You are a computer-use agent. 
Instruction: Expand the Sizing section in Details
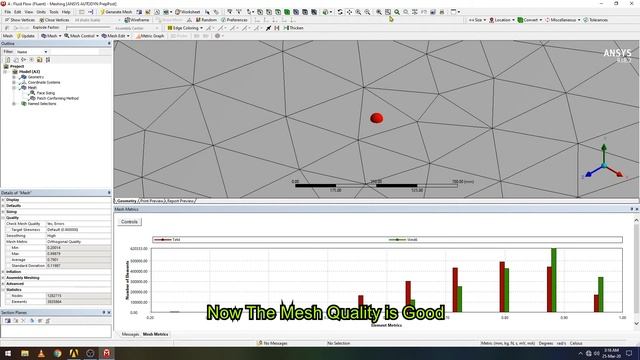coord(3,211)
